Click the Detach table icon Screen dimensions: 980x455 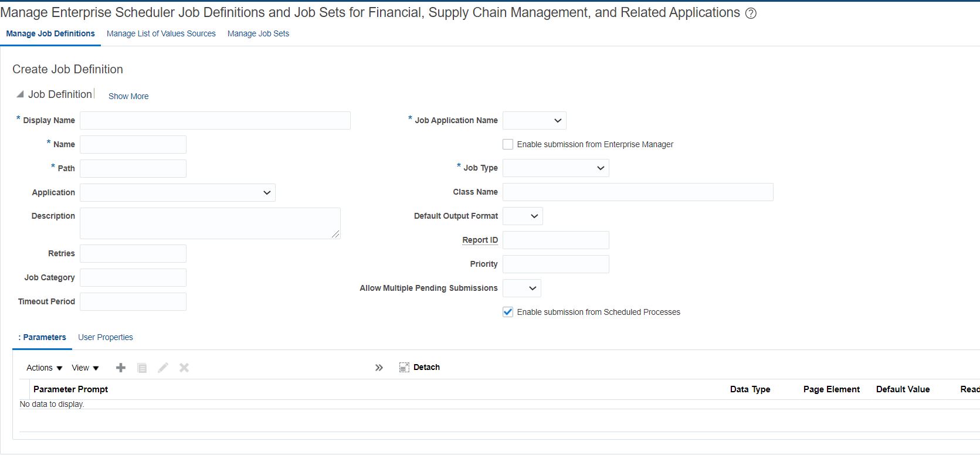click(x=404, y=368)
